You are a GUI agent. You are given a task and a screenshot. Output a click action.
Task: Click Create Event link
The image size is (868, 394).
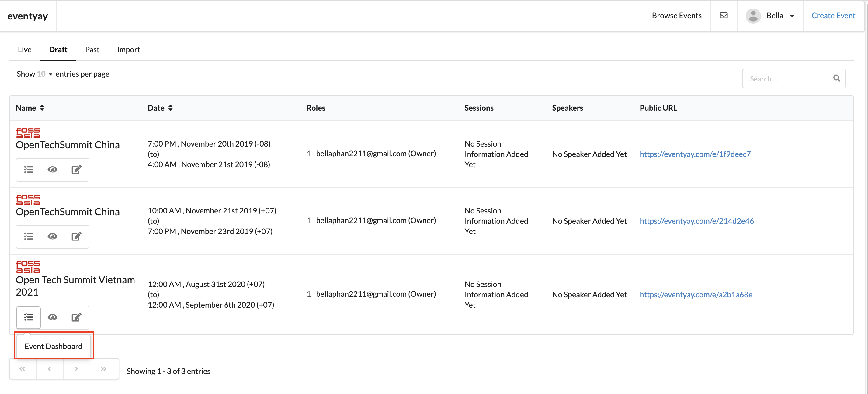pos(833,16)
